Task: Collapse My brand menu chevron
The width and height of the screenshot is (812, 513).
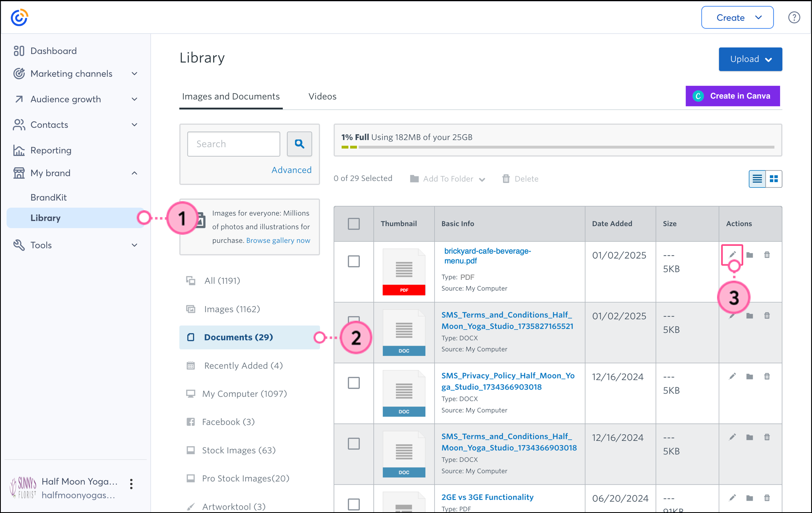Action: coord(134,173)
